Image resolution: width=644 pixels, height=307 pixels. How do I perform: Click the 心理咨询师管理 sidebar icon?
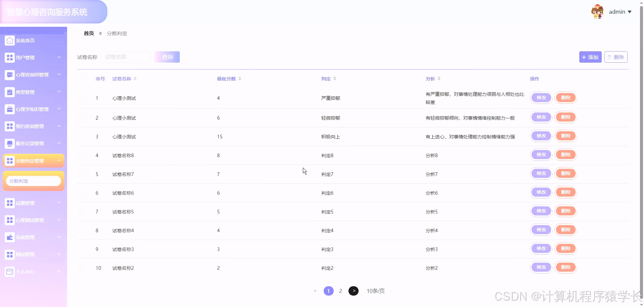click(x=9, y=74)
